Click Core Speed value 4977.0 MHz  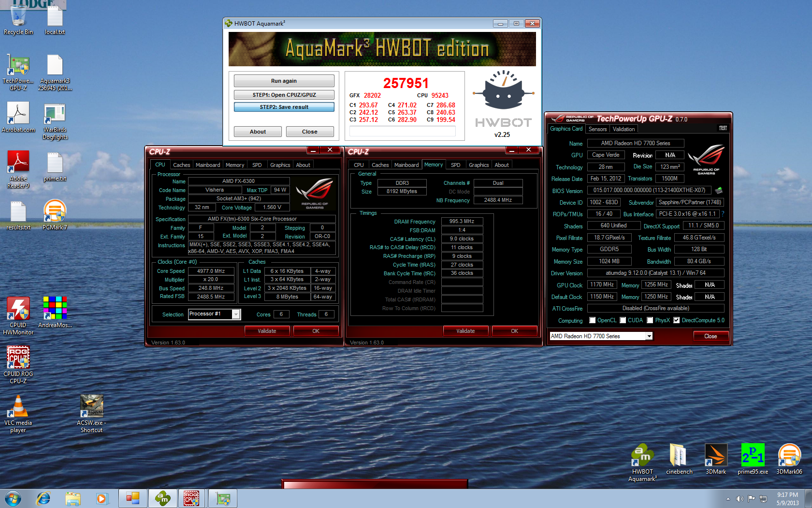coord(211,271)
